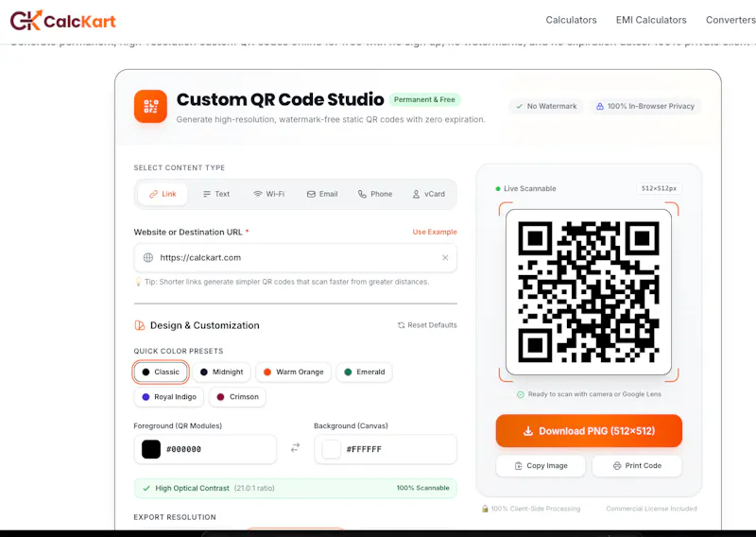Click the globe icon in URL field
The image size is (756, 537).
click(x=148, y=258)
